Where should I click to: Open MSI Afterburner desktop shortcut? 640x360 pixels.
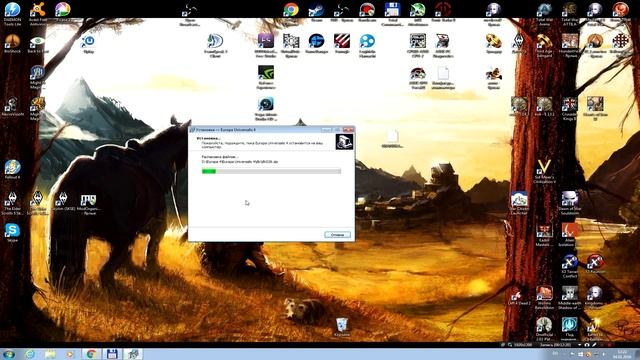(x=418, y=13)
